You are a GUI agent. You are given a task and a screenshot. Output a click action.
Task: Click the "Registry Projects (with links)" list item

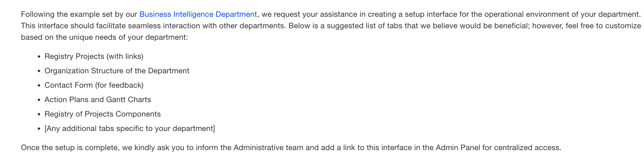pos(94,56)
